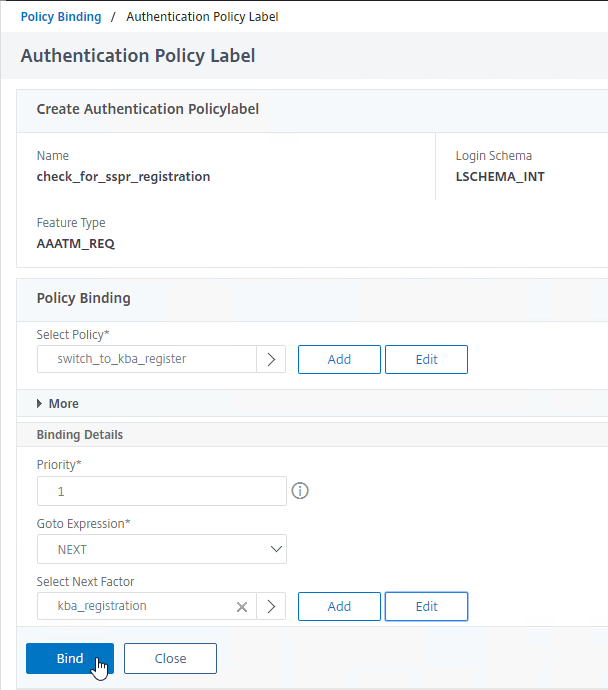Image resolution: width=608 pixels, height=690 pixels.
Task: Click the Select Policy text field
Action: tap(147, 359)
